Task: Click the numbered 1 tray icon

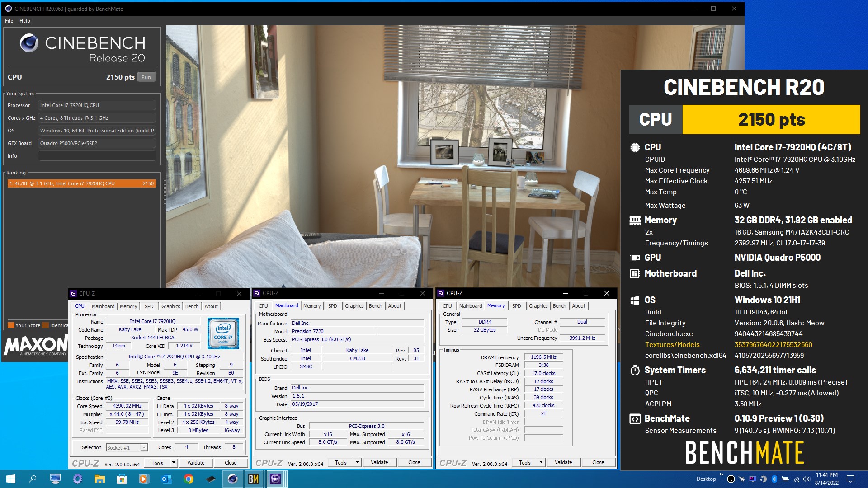Action: [x=731, y=479]
